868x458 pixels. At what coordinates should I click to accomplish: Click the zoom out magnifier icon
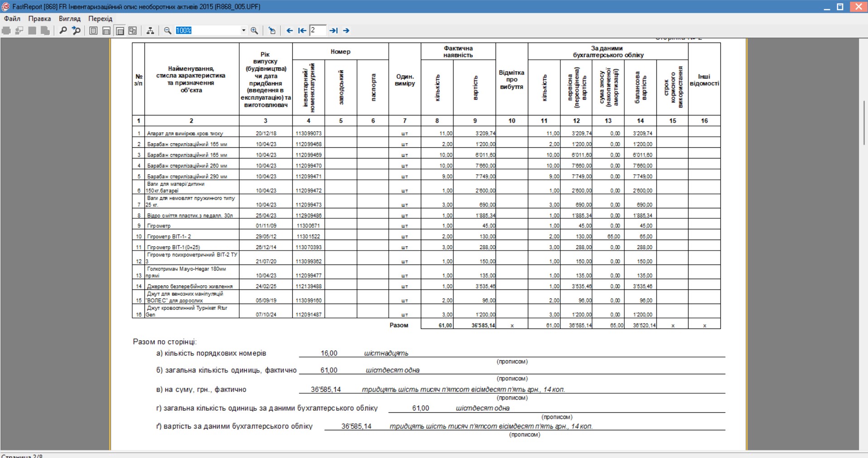tap(168, 30)
